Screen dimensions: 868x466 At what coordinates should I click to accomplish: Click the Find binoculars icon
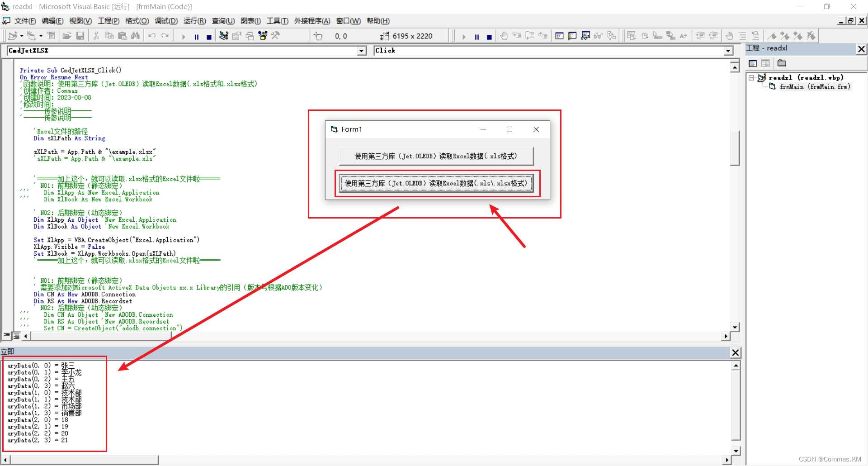(135, 36)
